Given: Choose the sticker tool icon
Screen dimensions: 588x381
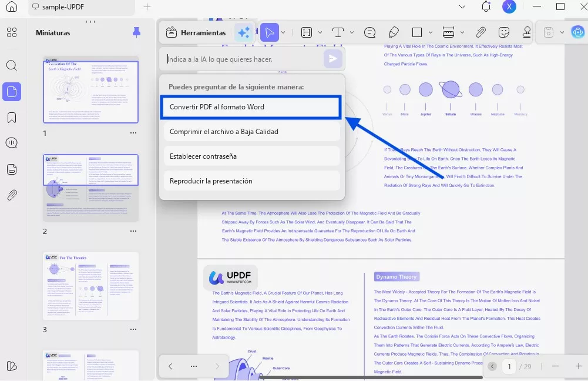Looking at the screenshot, I should [503, 32].
